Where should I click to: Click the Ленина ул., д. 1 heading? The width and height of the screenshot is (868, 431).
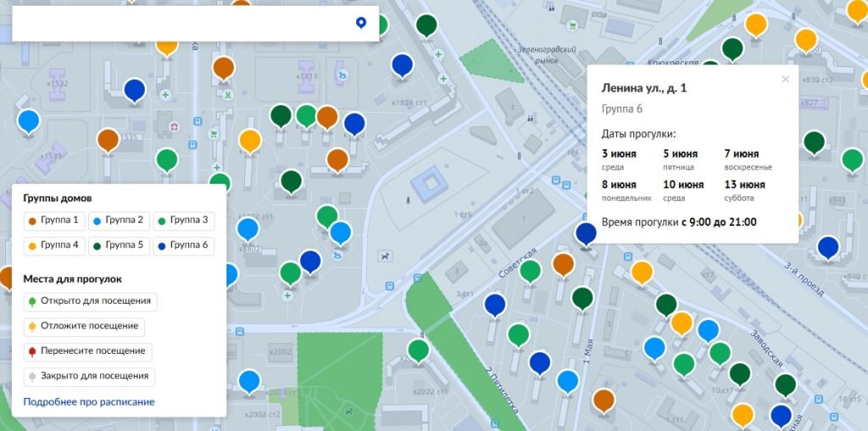pyautogui.click(x=644, y=89)
